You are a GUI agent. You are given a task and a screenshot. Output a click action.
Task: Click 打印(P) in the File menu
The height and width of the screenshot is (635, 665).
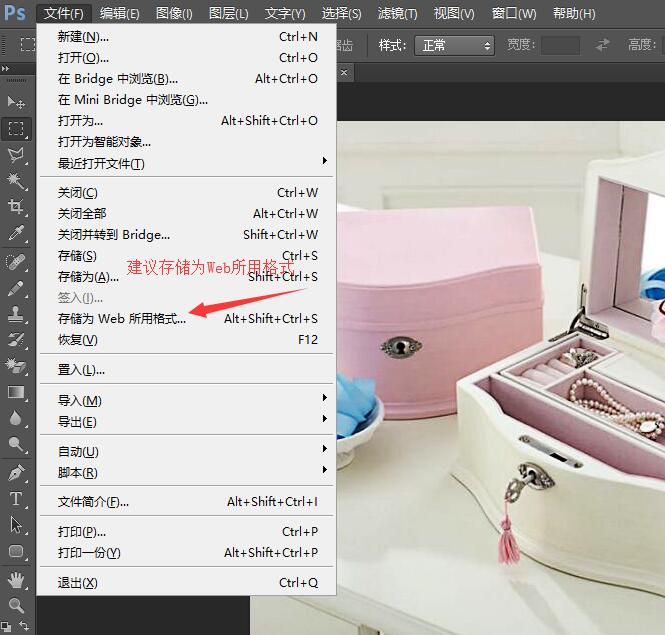[x=82, y=531]
